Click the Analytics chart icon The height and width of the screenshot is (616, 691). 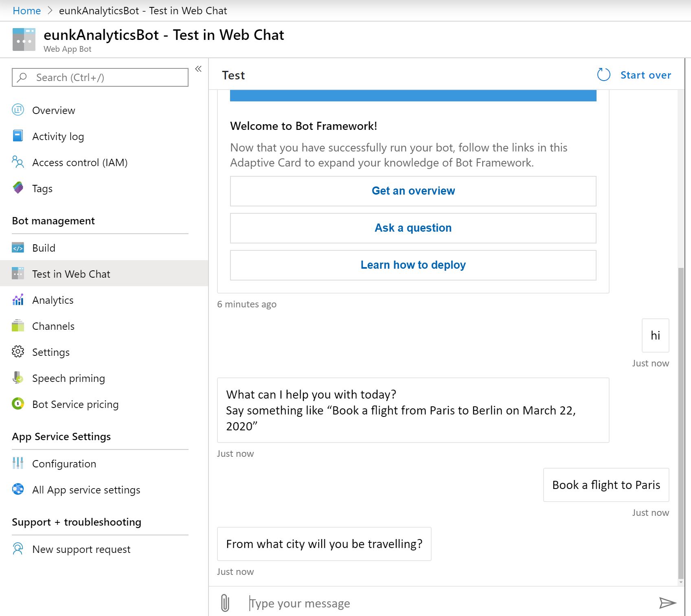coord(18,300)
